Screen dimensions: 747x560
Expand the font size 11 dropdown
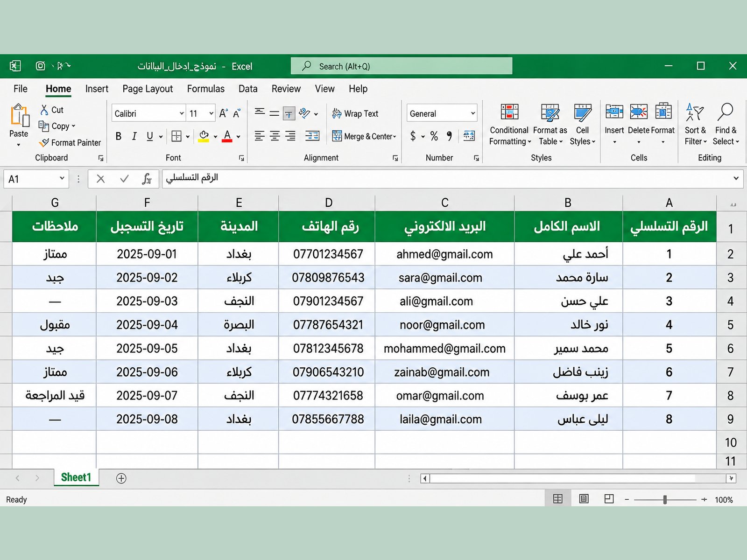[211, 113]
